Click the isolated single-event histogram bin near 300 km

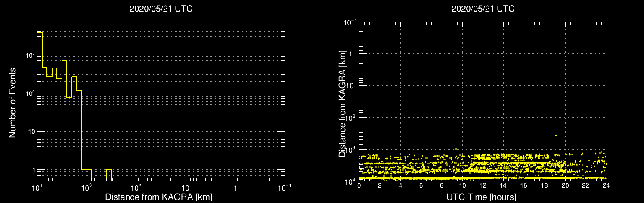pyautogui.click(x=109, y=175)
